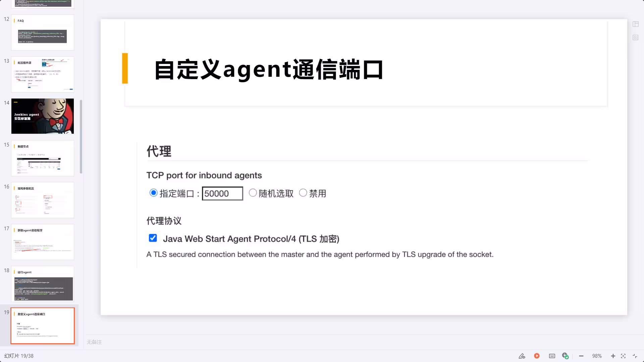Select the 随机选取 radio button
Image resolution: width=644 pixels, height=362 pixels.
(x=253, y=193)
